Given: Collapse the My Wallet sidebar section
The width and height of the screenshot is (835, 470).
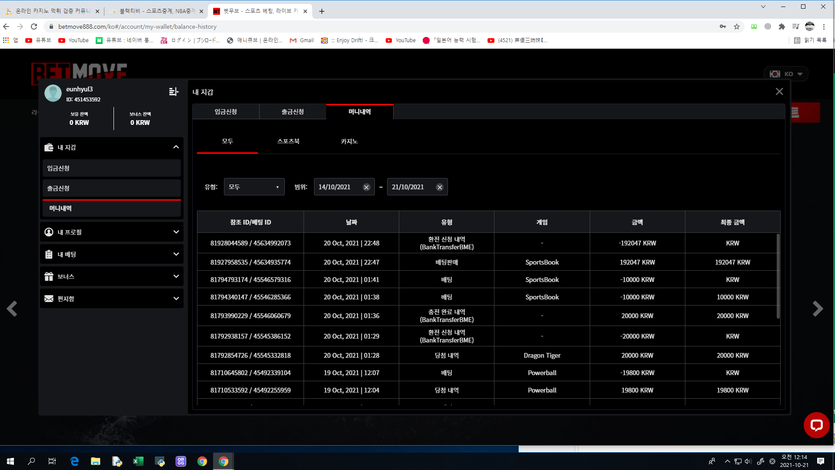Looking at the screenshot, I should tap(112, 147).
